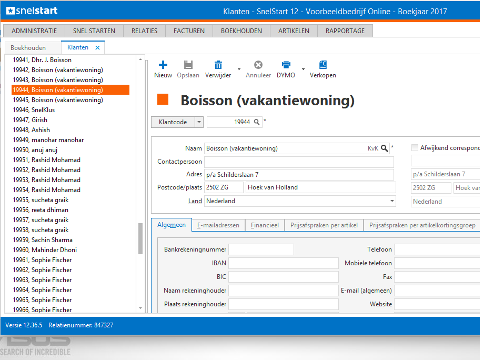Click the Fax input field
The image size is (480, 360).
point(437,277)
